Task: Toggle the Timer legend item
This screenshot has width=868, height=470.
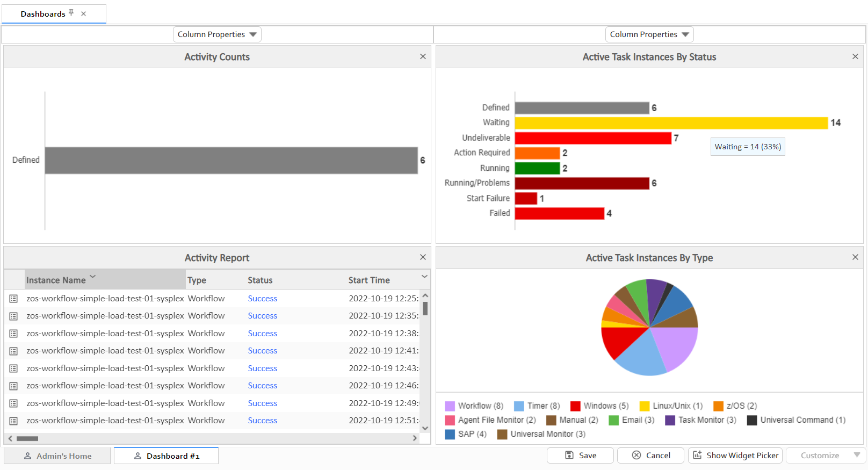Action: pos(537,406)
